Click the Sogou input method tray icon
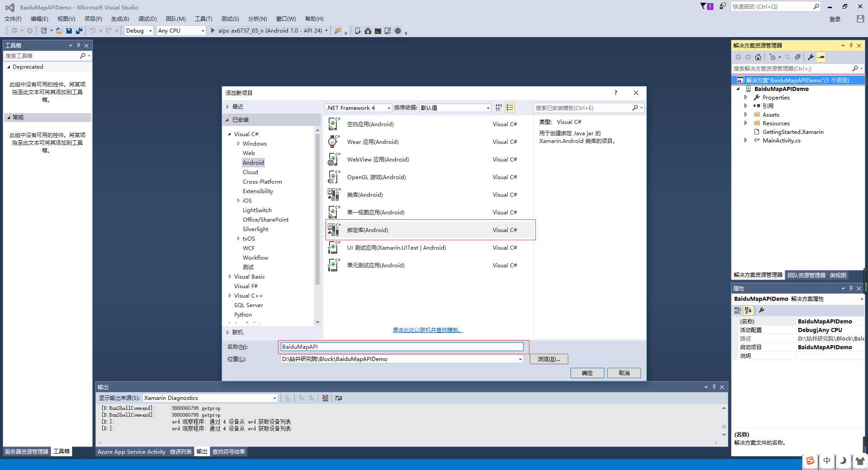This screenshot has width=868, height=470. [x=810, y=461]
